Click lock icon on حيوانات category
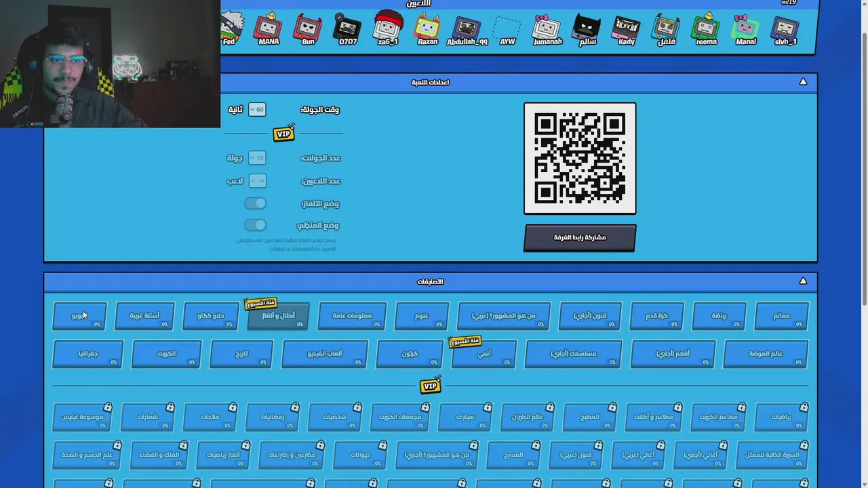Image resolution: width=868 pixels, height=488 pixels. (383, 445)
